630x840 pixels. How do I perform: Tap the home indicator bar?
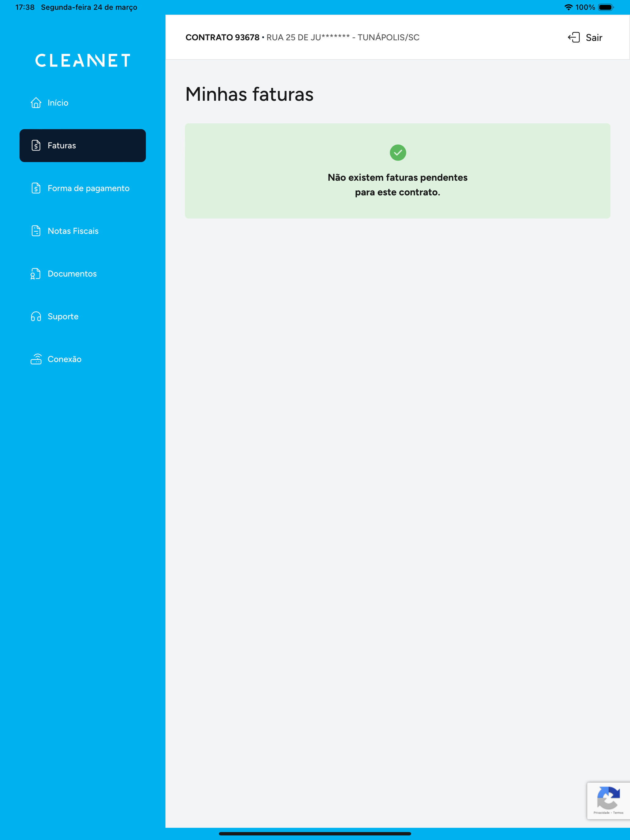pos(315,834)
